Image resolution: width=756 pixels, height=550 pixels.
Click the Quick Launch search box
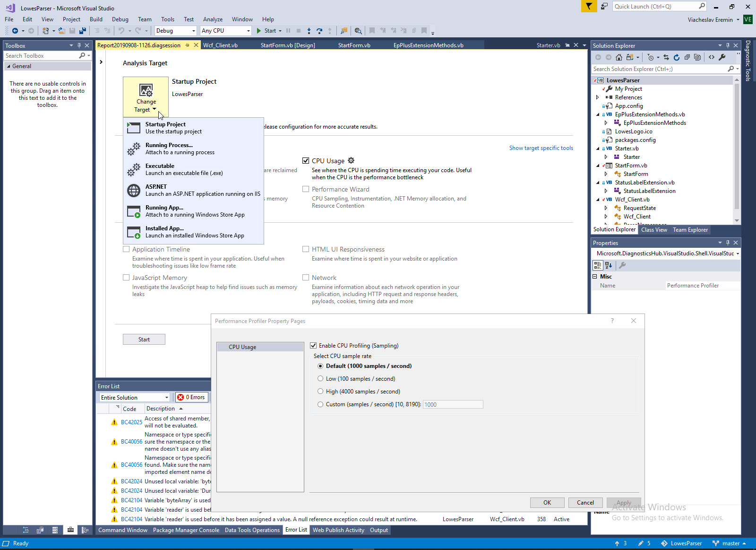point(655,6)
